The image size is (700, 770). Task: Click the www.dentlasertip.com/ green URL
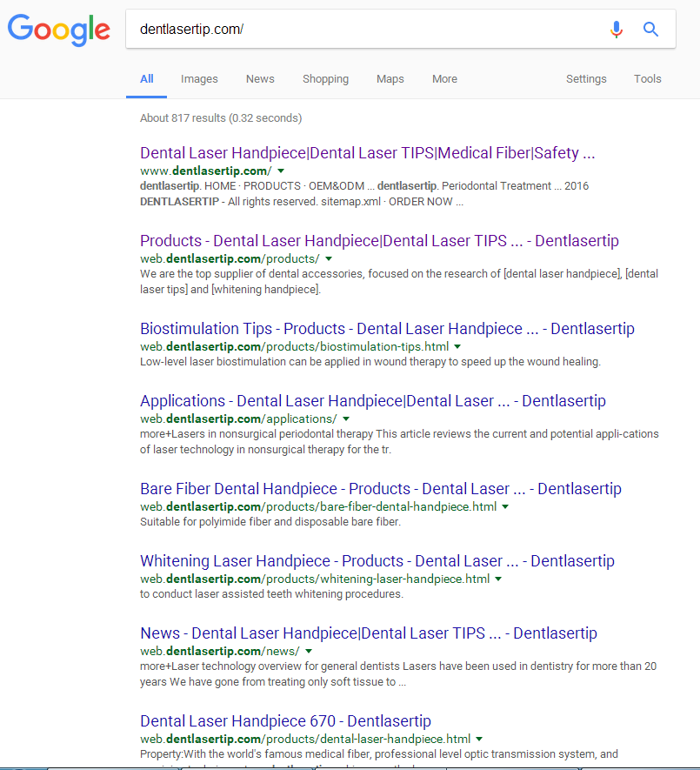pyautogui.click(x=206, y=171)
